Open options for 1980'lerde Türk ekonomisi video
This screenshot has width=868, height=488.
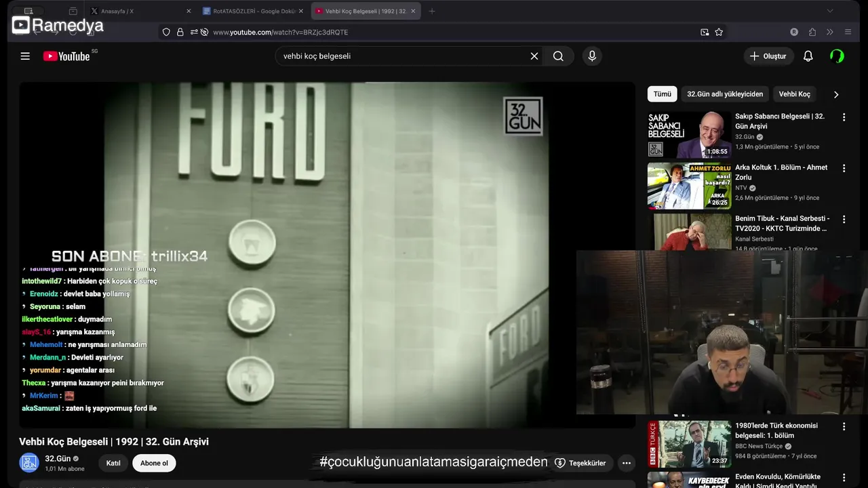coord(844,427)
